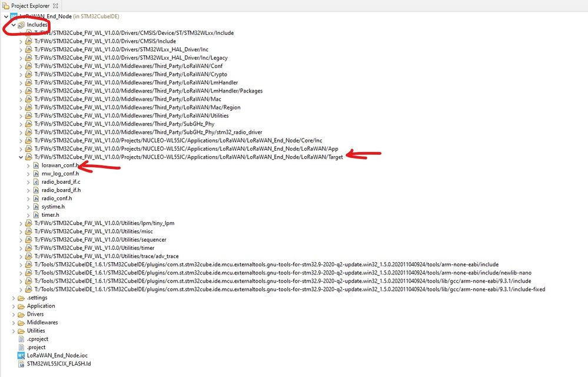The width and height of the screenshot is (588, 377).
Task: Expand the STM32WLxx_HAL_Driver/Inc include path
Action: click(x=21, y=49)
